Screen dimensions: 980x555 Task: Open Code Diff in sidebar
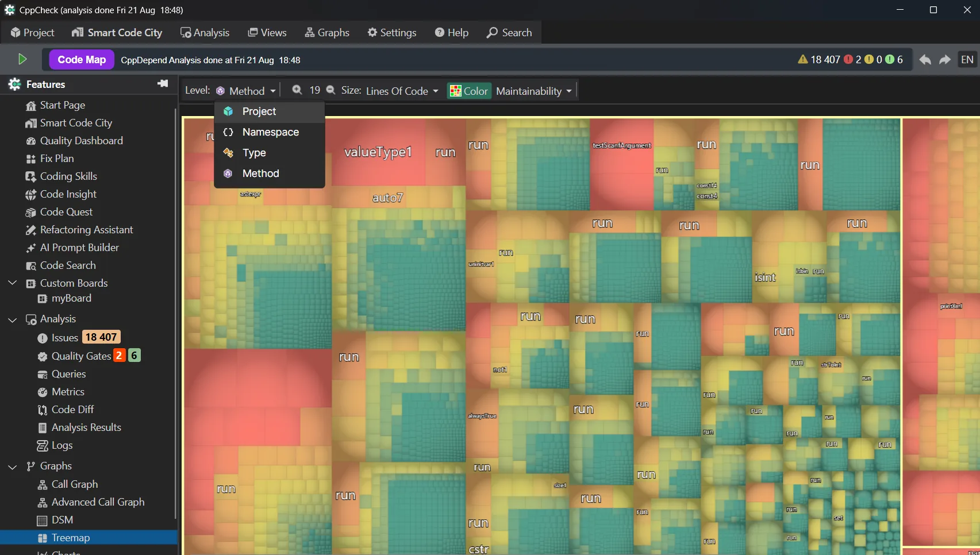click(72, 410)
